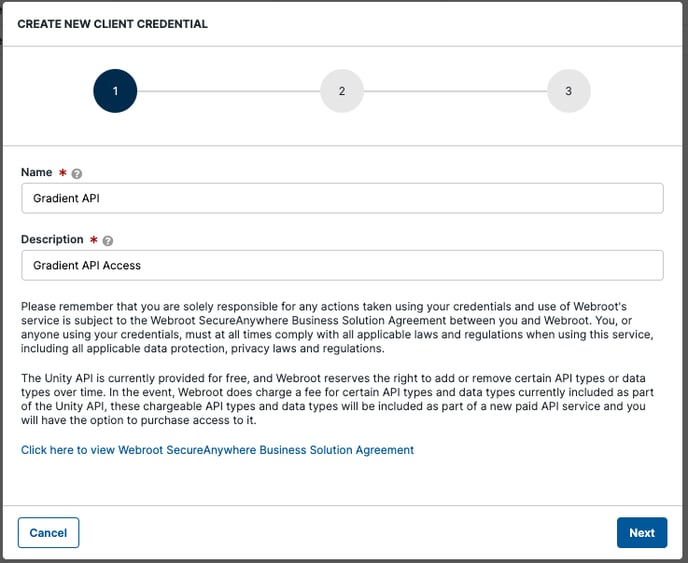Select wizard step 2 circle
Screen dimensions: 688x563
click(x=342, y=91)
